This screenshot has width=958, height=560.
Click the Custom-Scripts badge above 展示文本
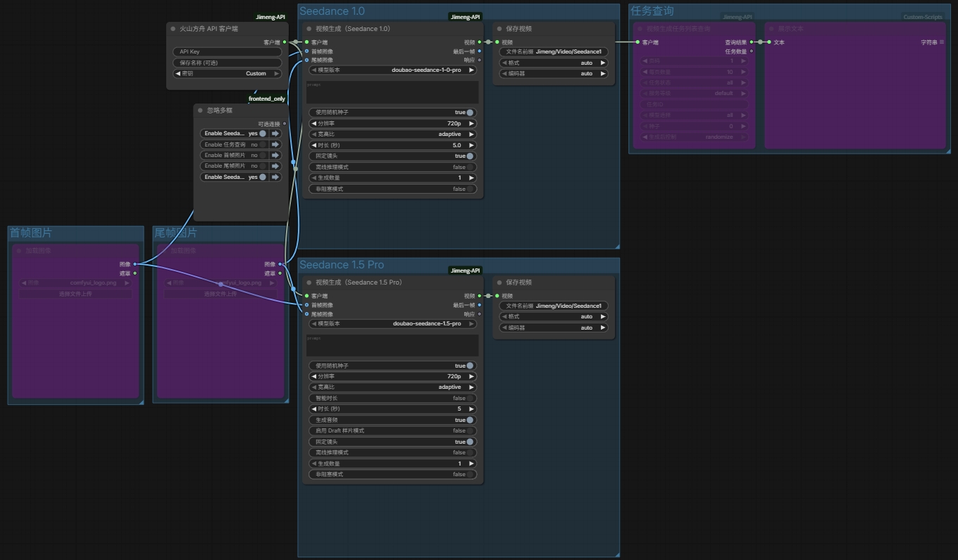click(923, 17)
